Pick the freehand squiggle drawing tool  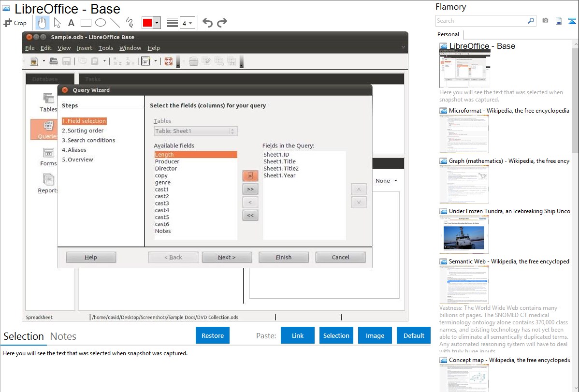[130, 23]
